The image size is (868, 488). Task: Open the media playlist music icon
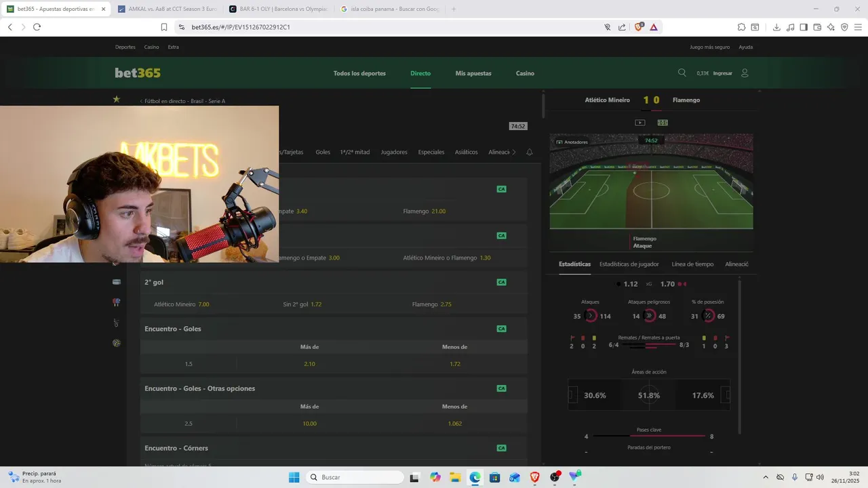pos(790,27)
